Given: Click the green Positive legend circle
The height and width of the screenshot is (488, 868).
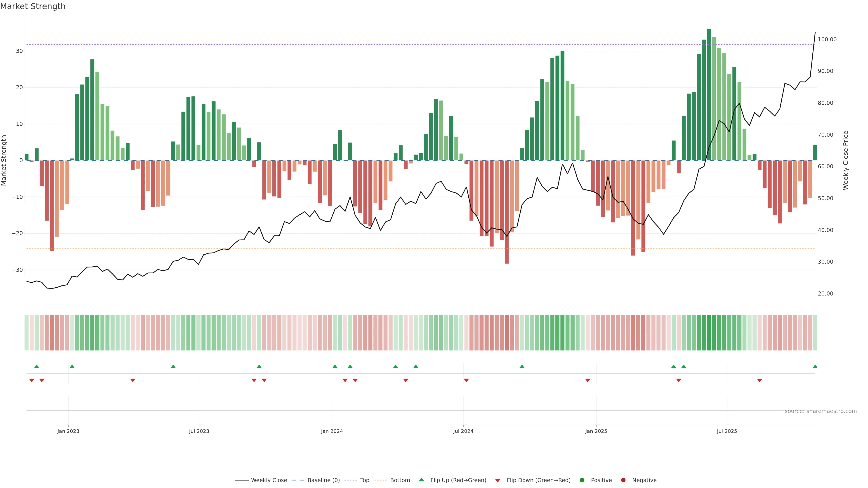Looking at the screenshot, I should 582,480.
